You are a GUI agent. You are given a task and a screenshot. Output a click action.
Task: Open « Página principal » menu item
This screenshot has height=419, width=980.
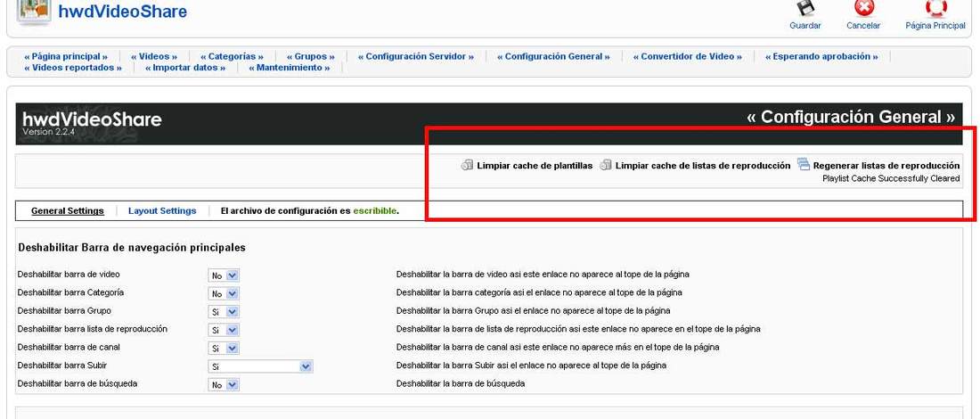[66, 56]
